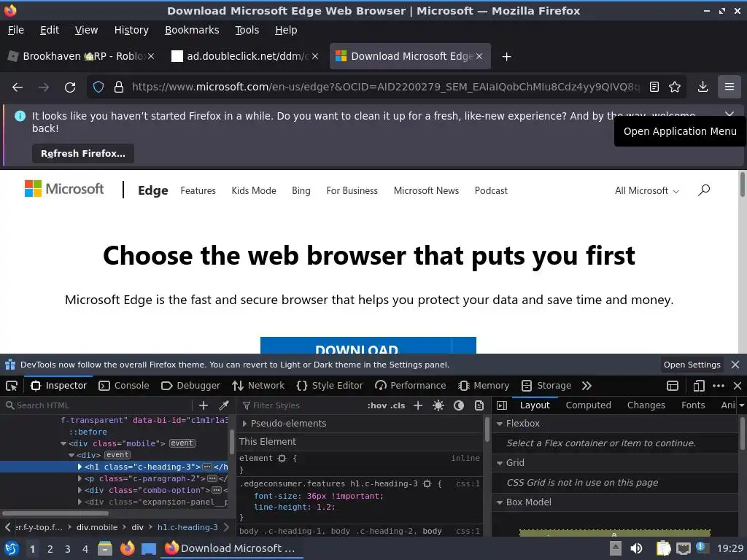
Task: Open Firefox from the taskbar icon
Action: coord(127,548)
